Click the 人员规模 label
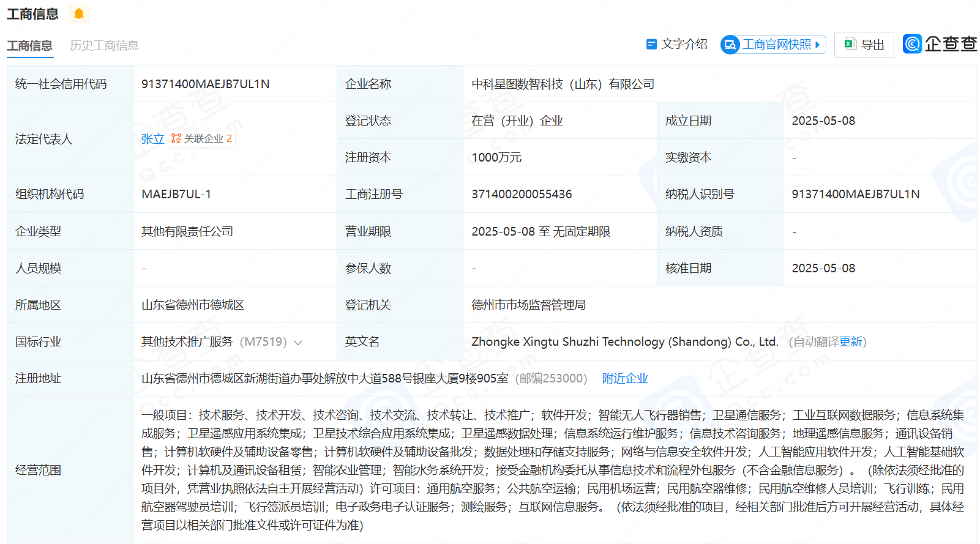 point(38,268)
